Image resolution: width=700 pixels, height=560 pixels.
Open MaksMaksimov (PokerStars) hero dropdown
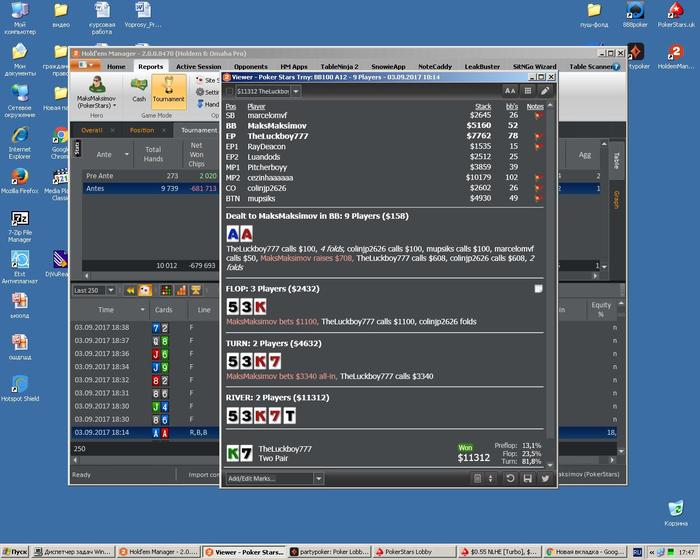pyautogui.click(x=96, y=102)
